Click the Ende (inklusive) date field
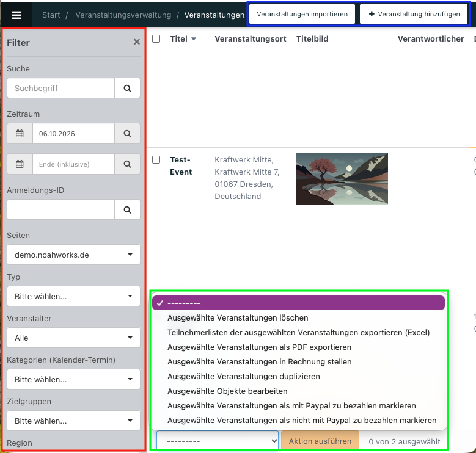This screenshot has width=476, height=453. (73, 164)
